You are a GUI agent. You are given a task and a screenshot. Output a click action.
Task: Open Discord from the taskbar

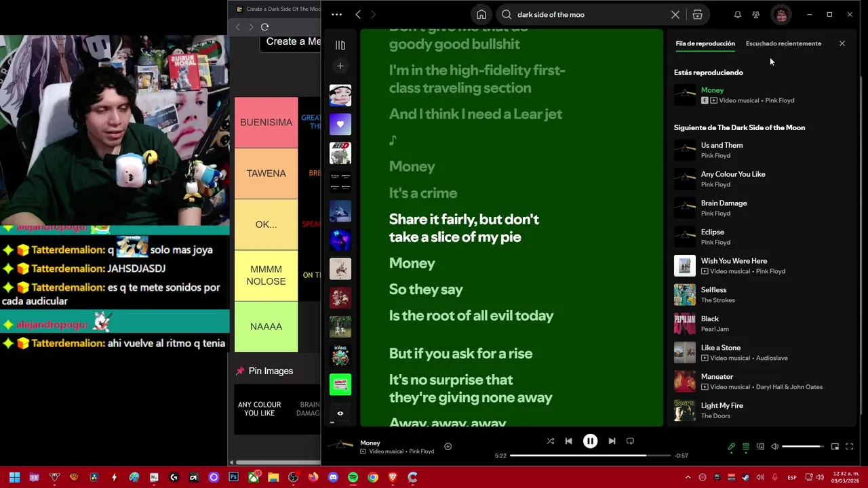(333, 477)
